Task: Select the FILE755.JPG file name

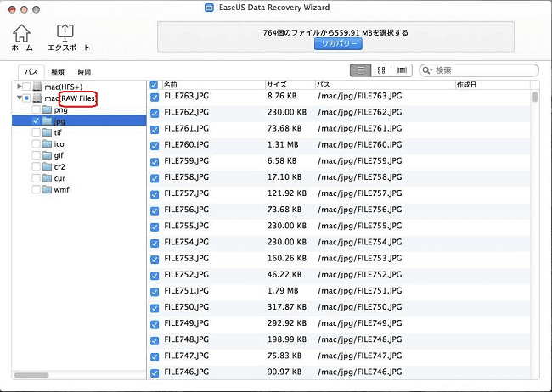Action: coord(186,226)
